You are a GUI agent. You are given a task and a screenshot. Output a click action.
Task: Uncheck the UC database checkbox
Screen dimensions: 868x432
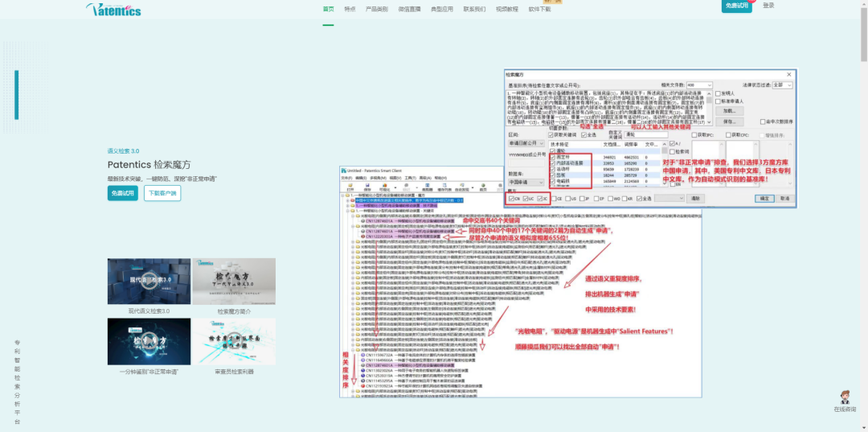(x=526, y=198)
